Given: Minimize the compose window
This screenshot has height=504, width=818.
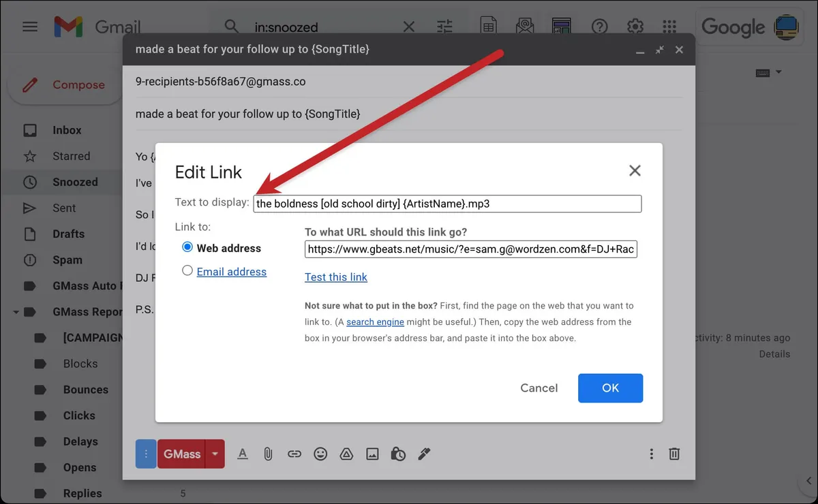Looking at the screenshot, I should point(639,50).
